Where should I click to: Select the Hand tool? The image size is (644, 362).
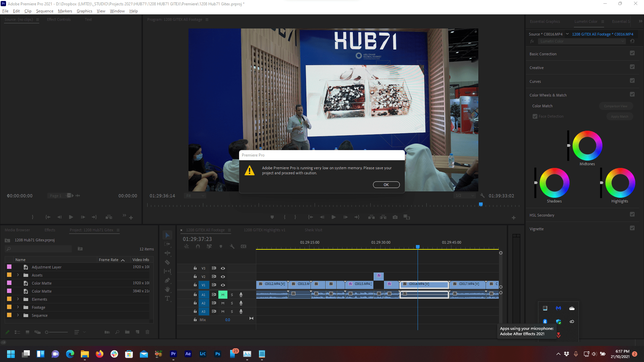[x=167, y=289]
